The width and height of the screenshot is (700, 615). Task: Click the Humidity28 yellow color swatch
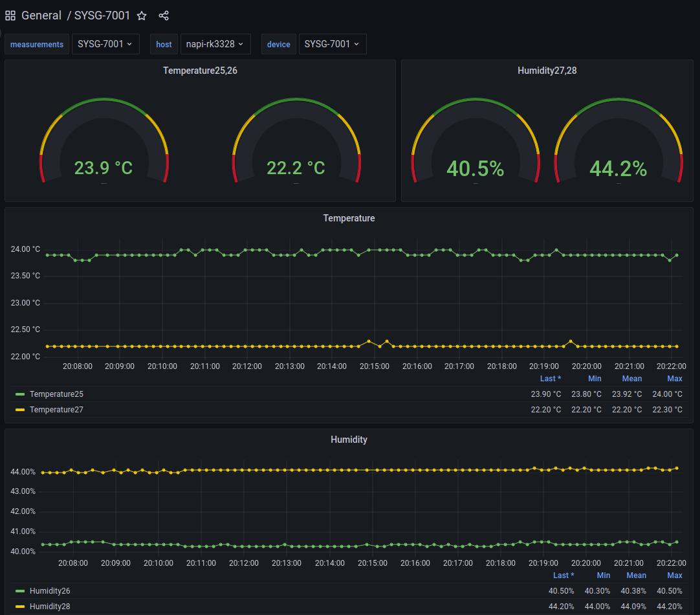20,607
